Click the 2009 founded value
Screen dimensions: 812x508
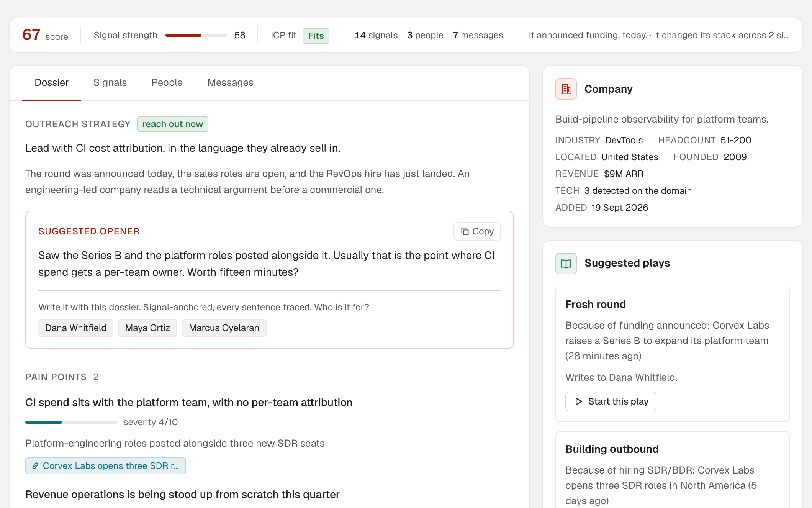(x=735, y=157)
